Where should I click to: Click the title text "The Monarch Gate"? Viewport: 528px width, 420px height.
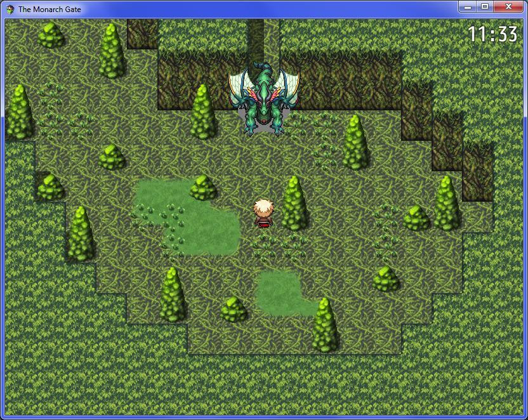[x=49, y=10]
